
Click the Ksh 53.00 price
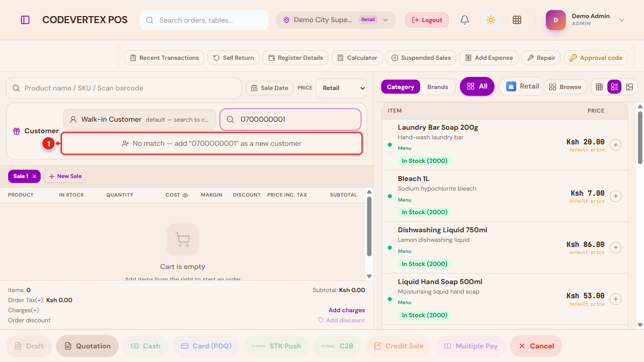[585, 296]
